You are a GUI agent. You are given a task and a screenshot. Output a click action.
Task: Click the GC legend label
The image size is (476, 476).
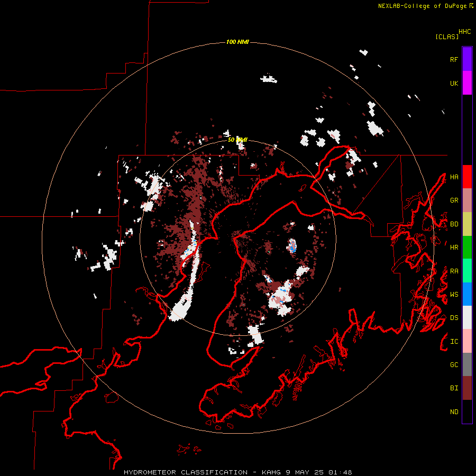point(454,365)
